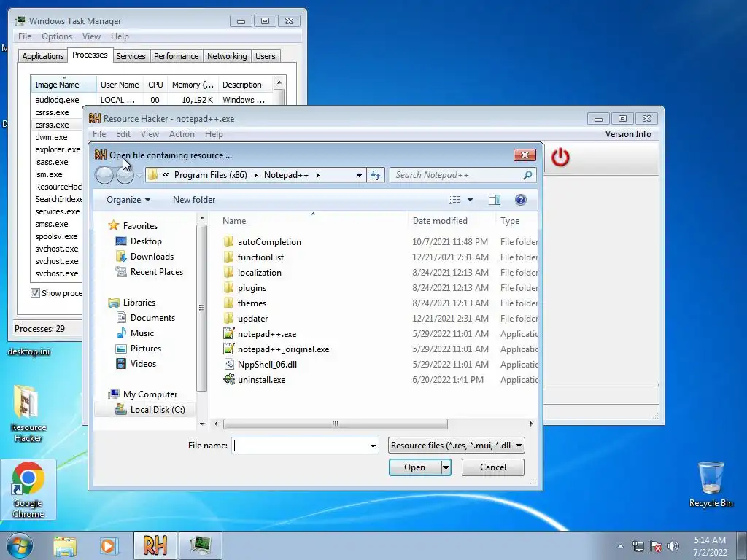Click the search magnifier icon
The width and height of the screenshot is (747, 560).
tap(527, 175)
